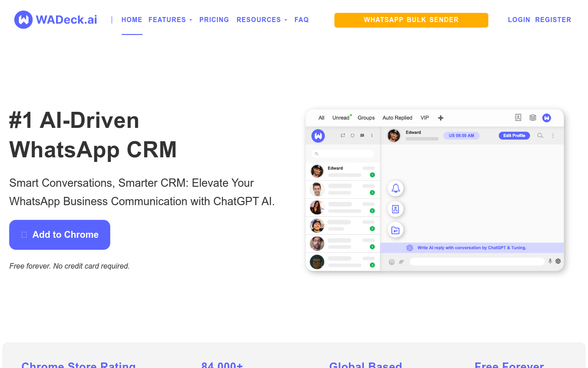
Task: Click the Add to Chrome button
Action: point(60,235)
